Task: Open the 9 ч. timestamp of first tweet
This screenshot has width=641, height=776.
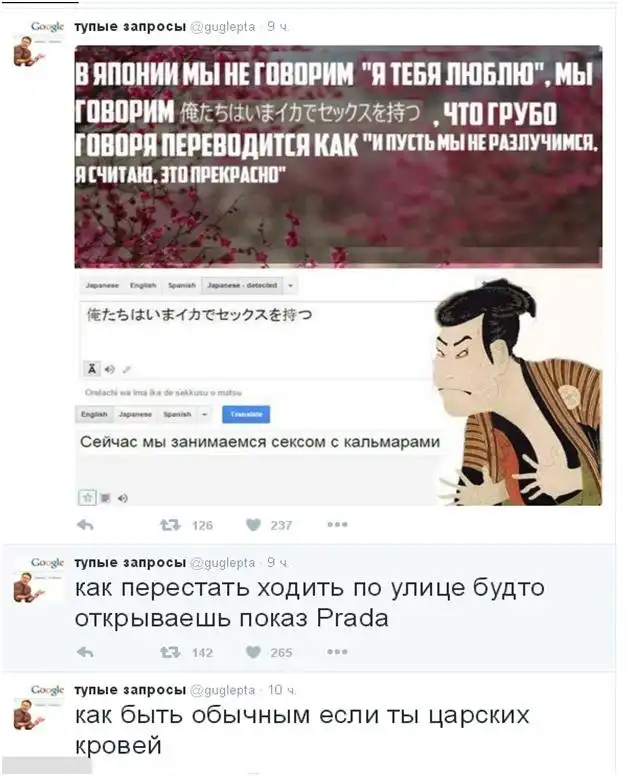Action: (x=277, y=27)
